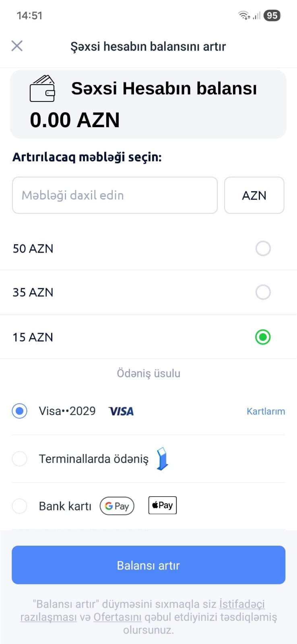Tap the Google Pay logo
The width and height of the screenshot is (297, 644).
(117, 506)
